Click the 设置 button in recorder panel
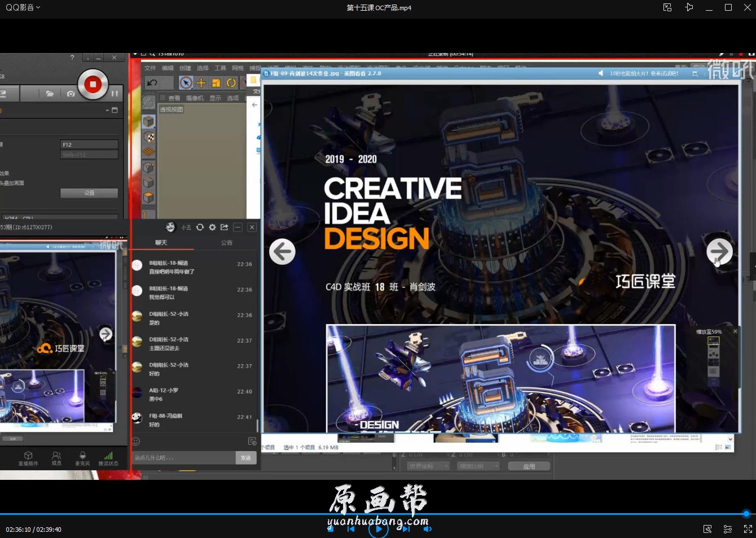 (x=89, y=193)
